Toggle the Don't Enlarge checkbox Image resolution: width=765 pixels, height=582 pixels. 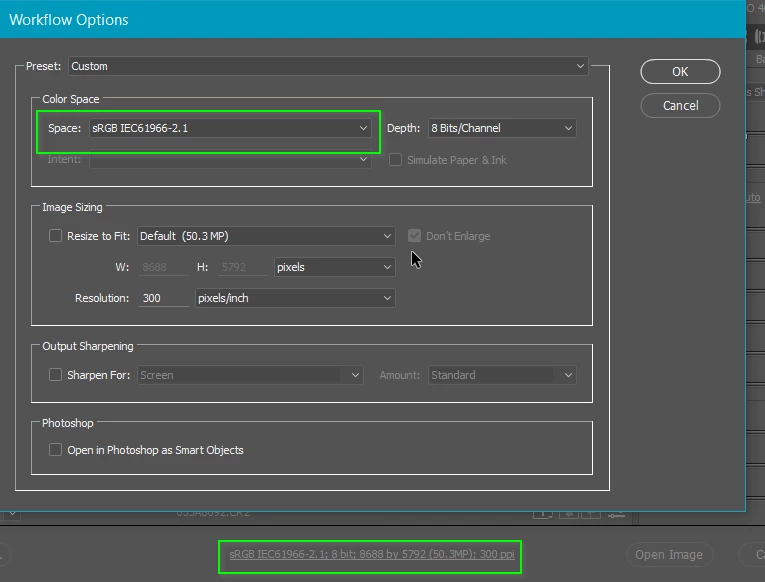(x=414, y=236)
